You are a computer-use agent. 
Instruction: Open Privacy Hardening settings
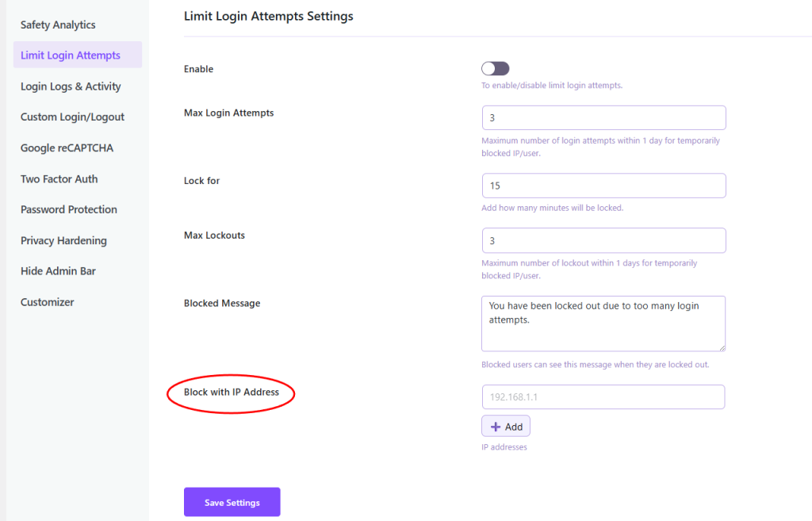pos(63,240)
